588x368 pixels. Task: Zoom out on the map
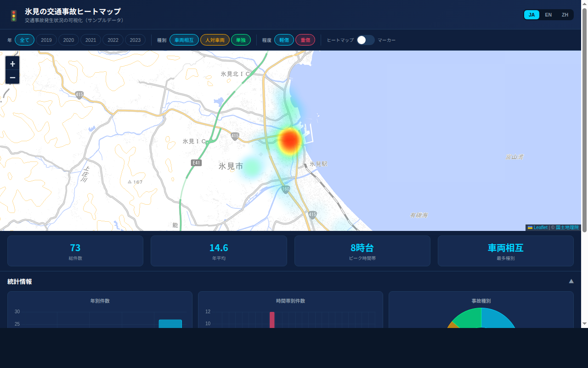[12, 77]
